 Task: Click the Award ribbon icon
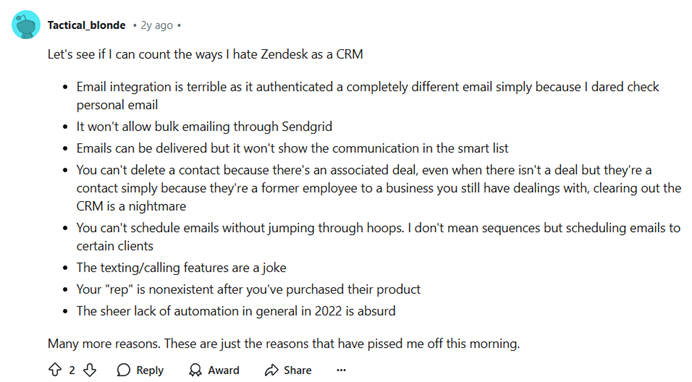pyautogui.click(x=195, y=370)
